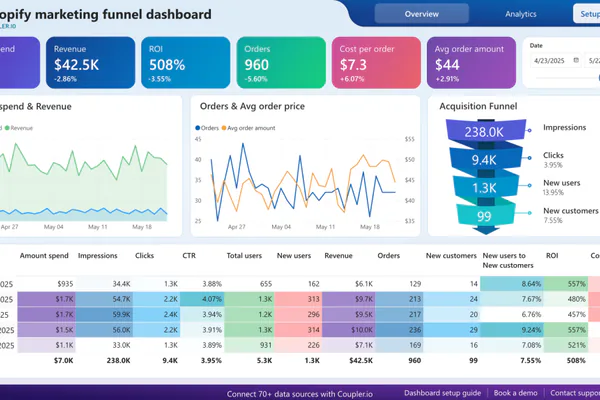Click the 238.0K Impressions funnel segment

coord(486,130)
